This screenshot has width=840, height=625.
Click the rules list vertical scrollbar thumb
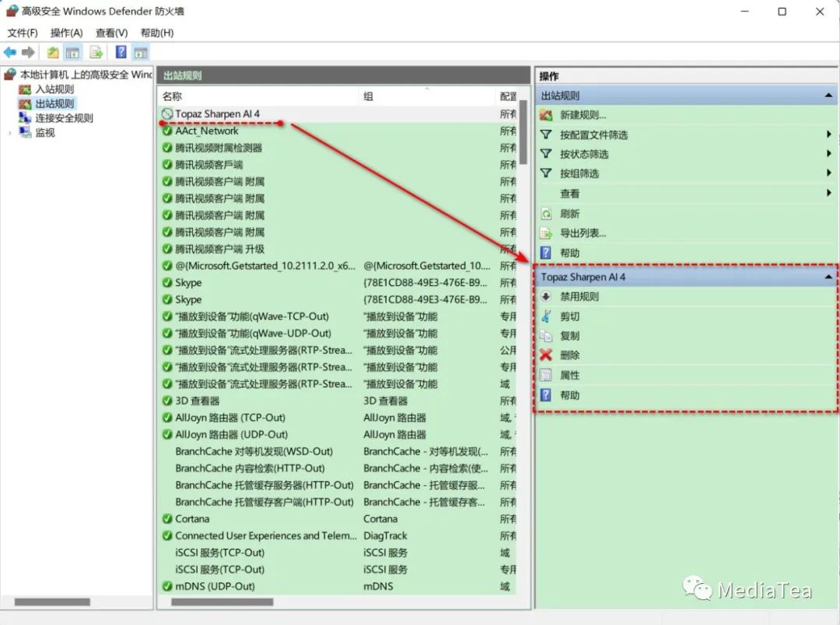coord(523,132)
